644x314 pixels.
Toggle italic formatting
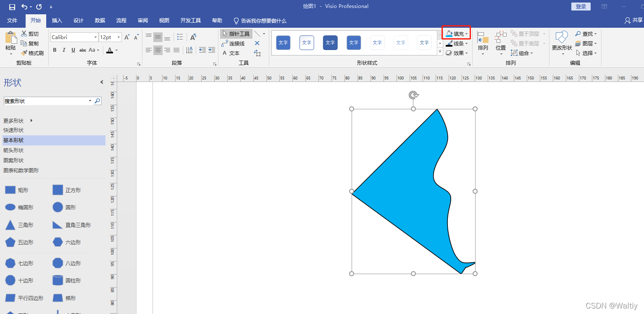pos(64,50)
